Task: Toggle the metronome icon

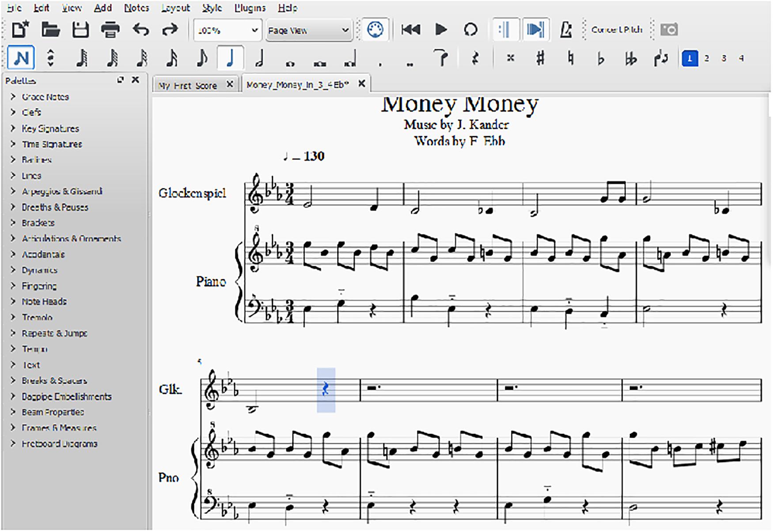Action: tap(566, 30)
